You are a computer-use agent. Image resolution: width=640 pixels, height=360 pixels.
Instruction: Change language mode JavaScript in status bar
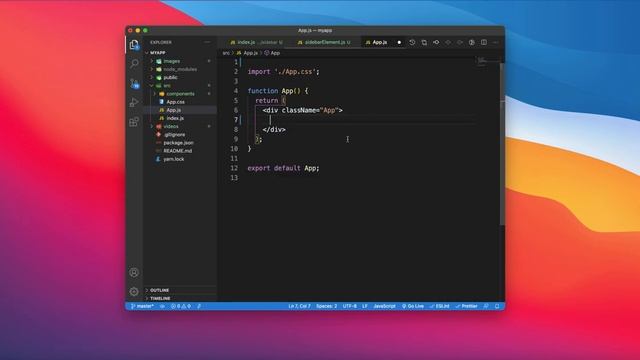(x=384, y=306)
